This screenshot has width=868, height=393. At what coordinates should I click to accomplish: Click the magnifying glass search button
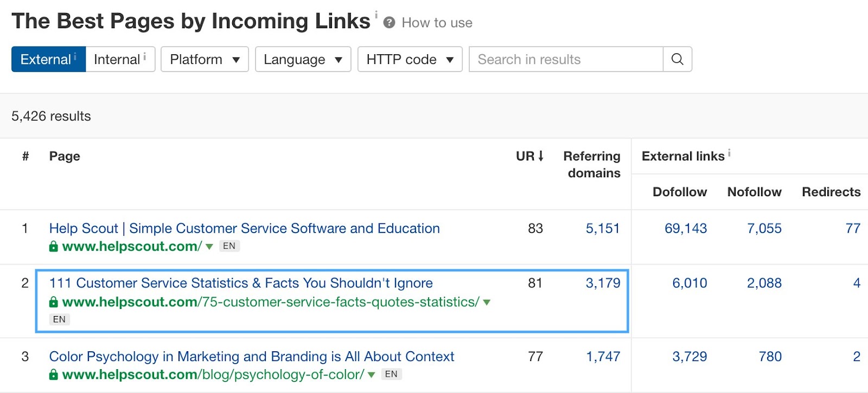click(677, 59)
